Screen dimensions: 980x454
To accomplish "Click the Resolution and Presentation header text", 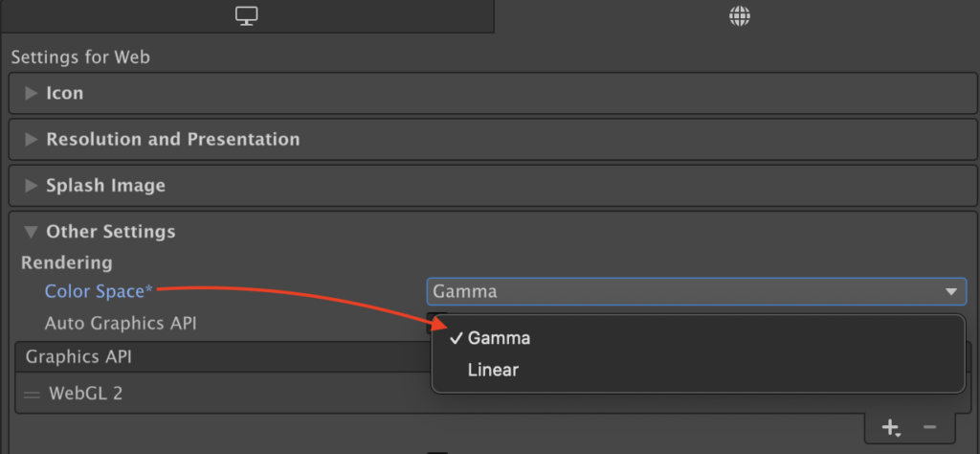I will pyautogui.click(x=173, y=139).
